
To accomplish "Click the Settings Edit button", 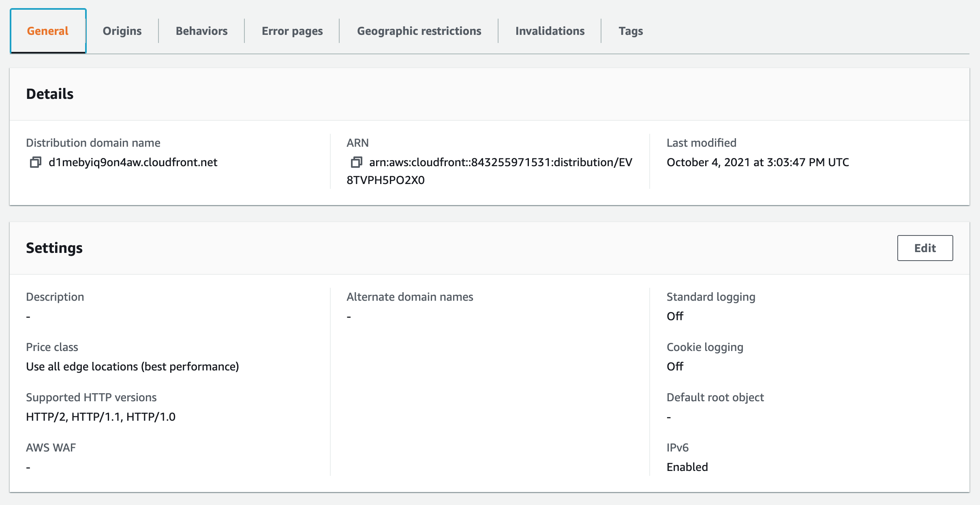I will (925, 248).
